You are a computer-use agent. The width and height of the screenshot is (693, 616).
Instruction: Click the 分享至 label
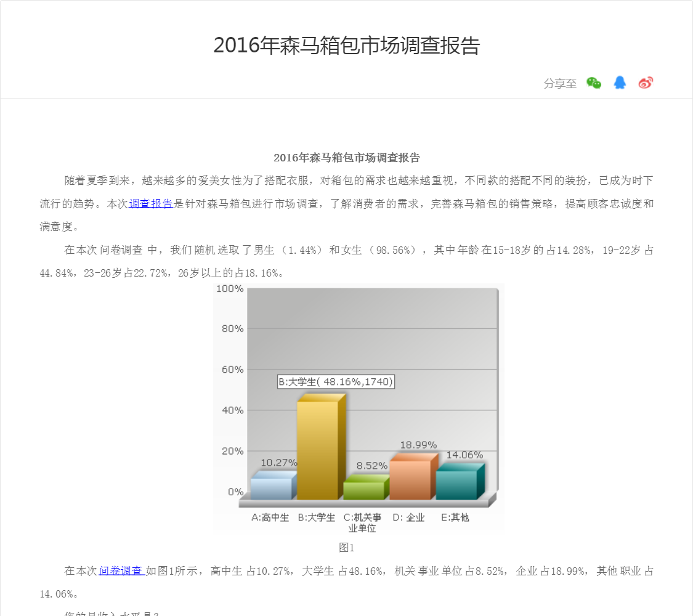click(560, 84)
